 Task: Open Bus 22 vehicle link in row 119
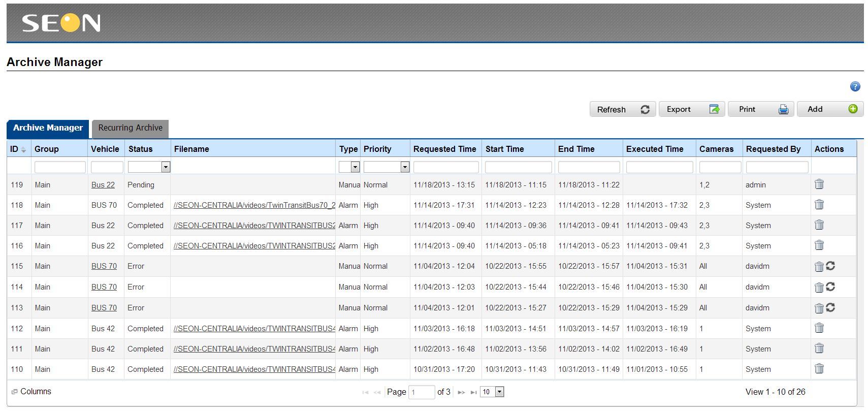coord(103,185)
